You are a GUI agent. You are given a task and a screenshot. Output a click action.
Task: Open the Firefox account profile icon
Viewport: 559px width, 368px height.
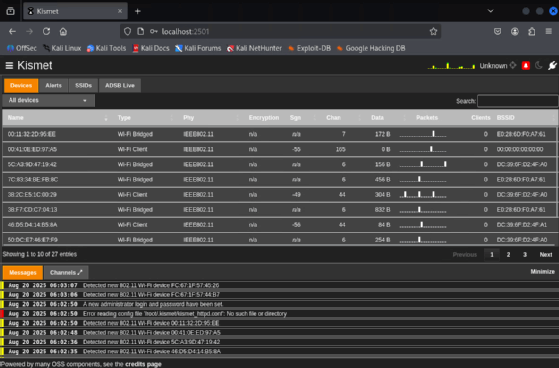point(515,31)
